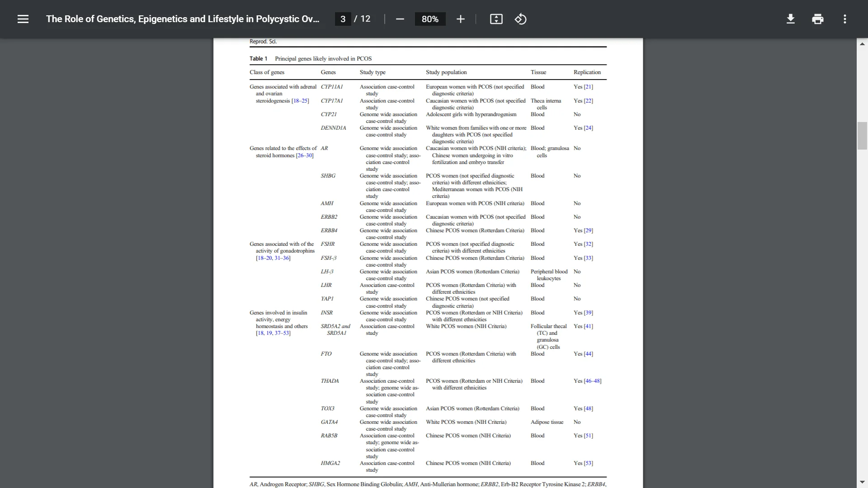Open reference link [22] for CYP17A1
Viewport: 868px width, 488px height.
[588, 101]
